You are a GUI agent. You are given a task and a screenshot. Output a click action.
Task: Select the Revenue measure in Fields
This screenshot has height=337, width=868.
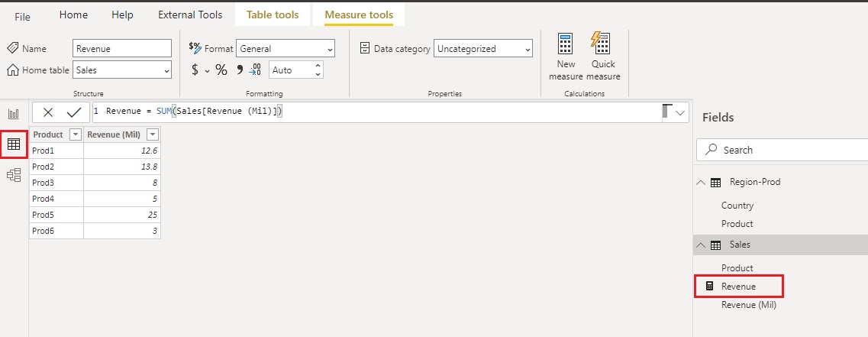[738, 287]
